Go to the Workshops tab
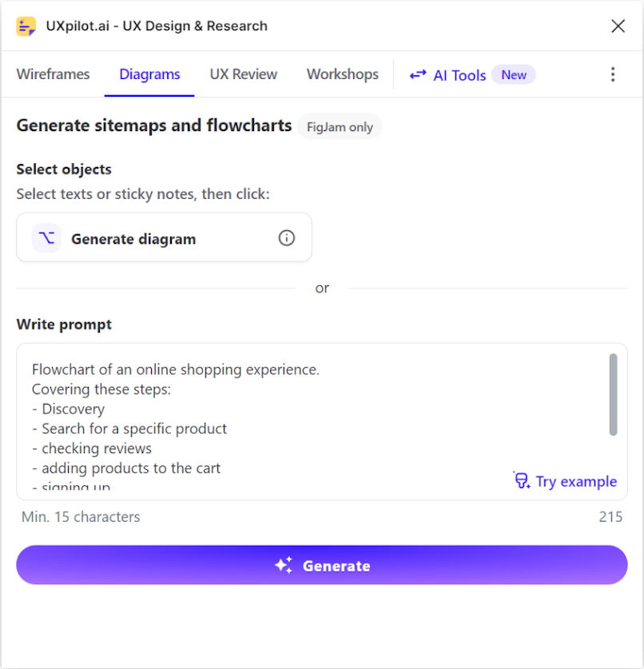This screenshot has height=669, width=644. (343, 74)
